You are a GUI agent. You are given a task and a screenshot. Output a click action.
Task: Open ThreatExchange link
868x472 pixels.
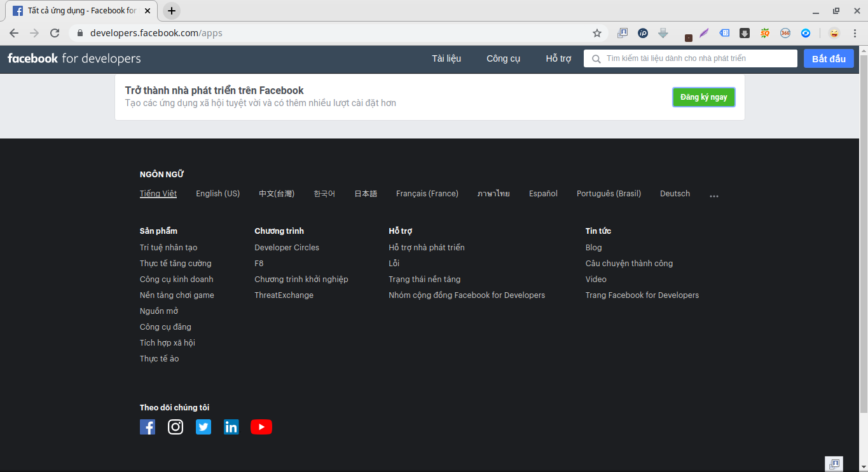pyautogui.click(x=284, y=295)
